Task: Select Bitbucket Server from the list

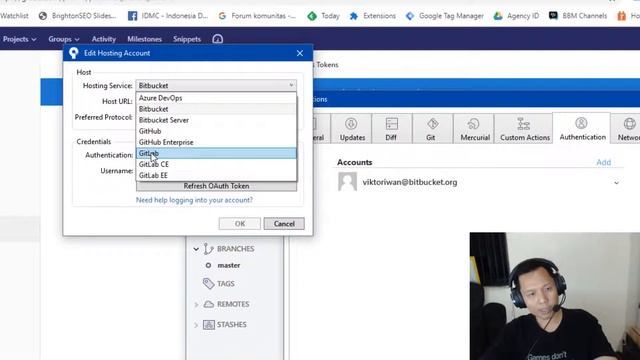Action: 216,120
